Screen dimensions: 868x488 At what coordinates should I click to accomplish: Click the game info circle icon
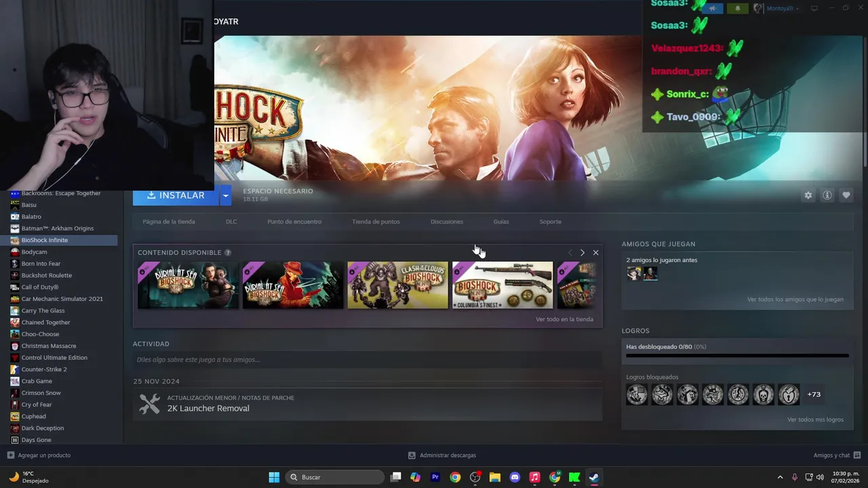tap(827, 195)
